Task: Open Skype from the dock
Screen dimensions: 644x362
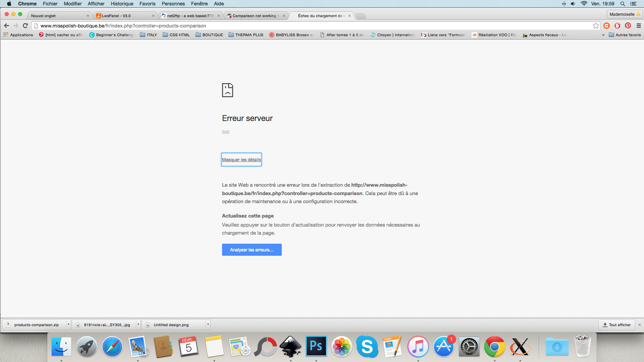Action: pyautogui.click(x=367, y=346)
